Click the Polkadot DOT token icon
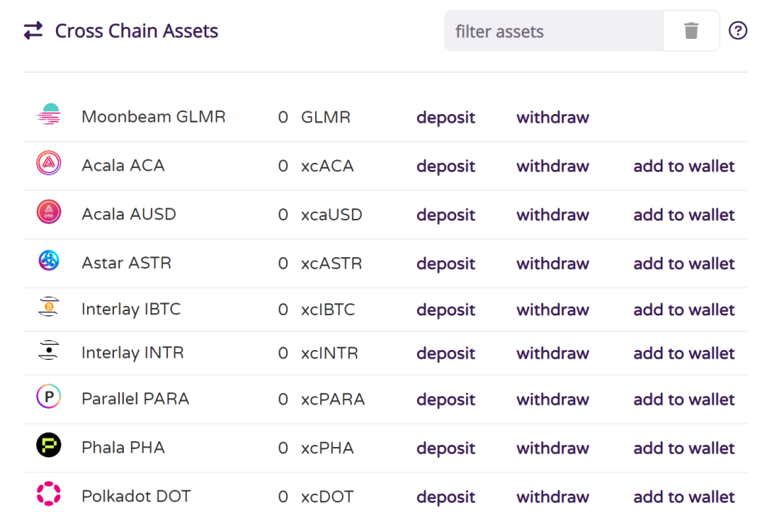Screen dimensions: 765x532 (49, 494)
